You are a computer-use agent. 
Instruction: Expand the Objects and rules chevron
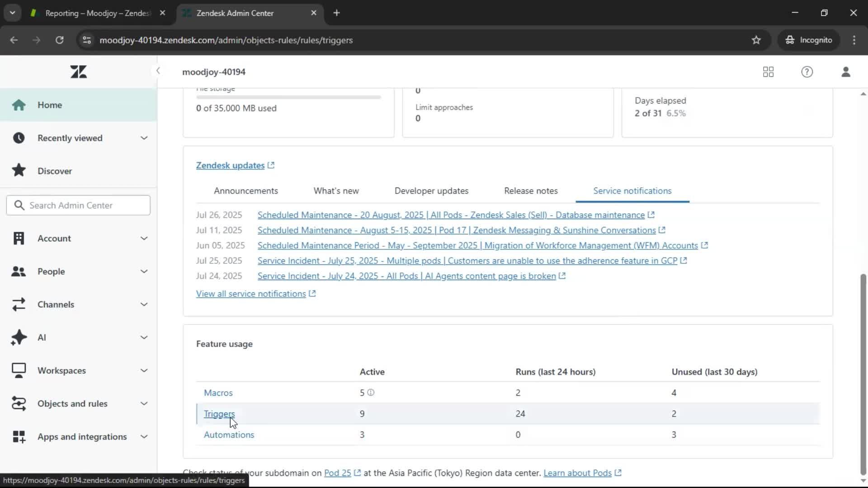point(144,404)
